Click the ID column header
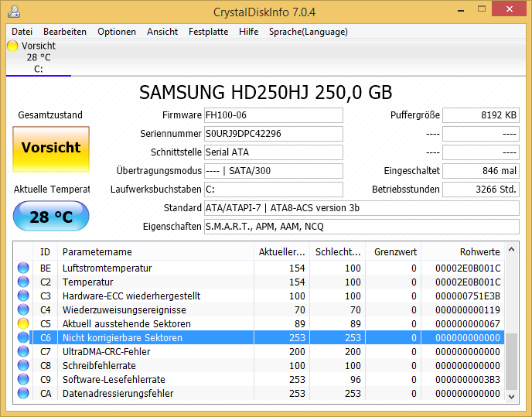532x417 pixels. point(45,251)
